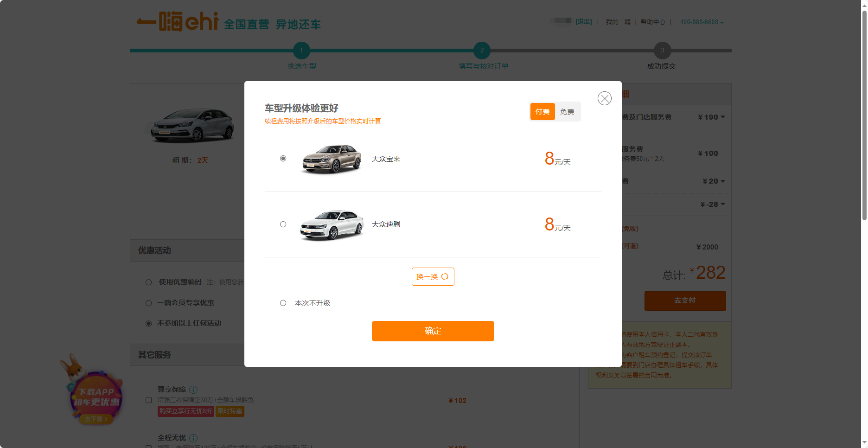Click the 总计 ¥282 total amount
868x448 pixels.
click(707, 273)
